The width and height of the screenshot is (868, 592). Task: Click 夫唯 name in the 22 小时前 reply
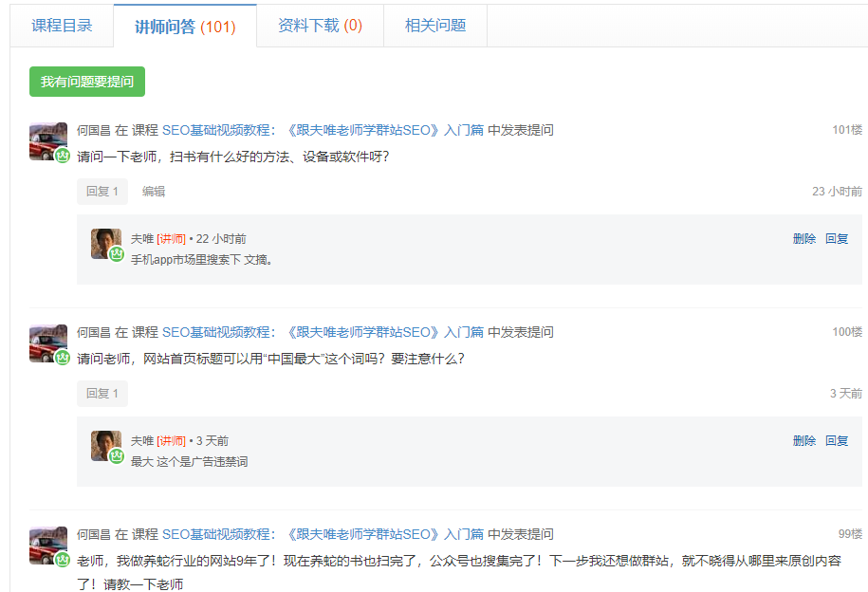[142, 239]
